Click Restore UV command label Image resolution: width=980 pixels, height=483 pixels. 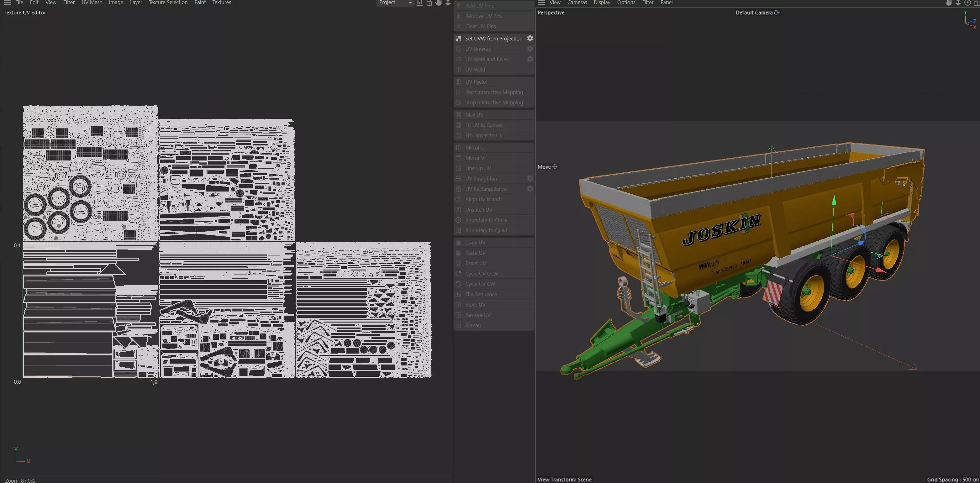coord(478,315)
